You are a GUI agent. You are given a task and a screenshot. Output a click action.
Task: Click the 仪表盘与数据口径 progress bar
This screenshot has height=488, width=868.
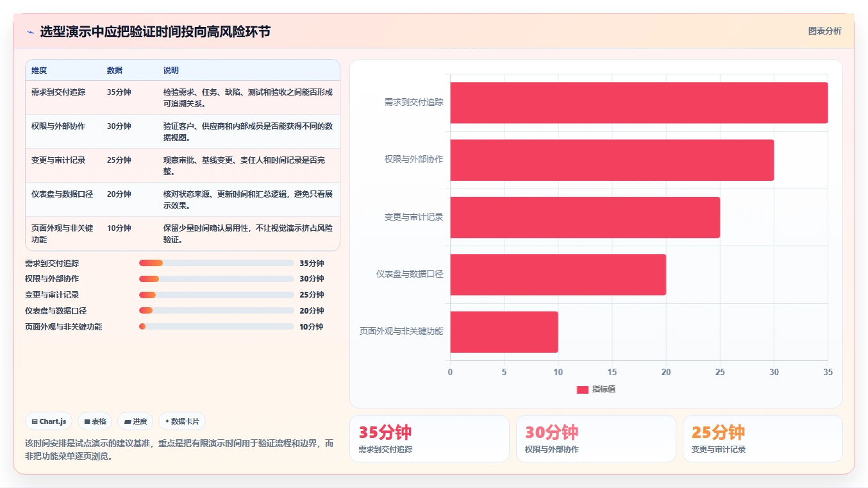click(217, 310)
